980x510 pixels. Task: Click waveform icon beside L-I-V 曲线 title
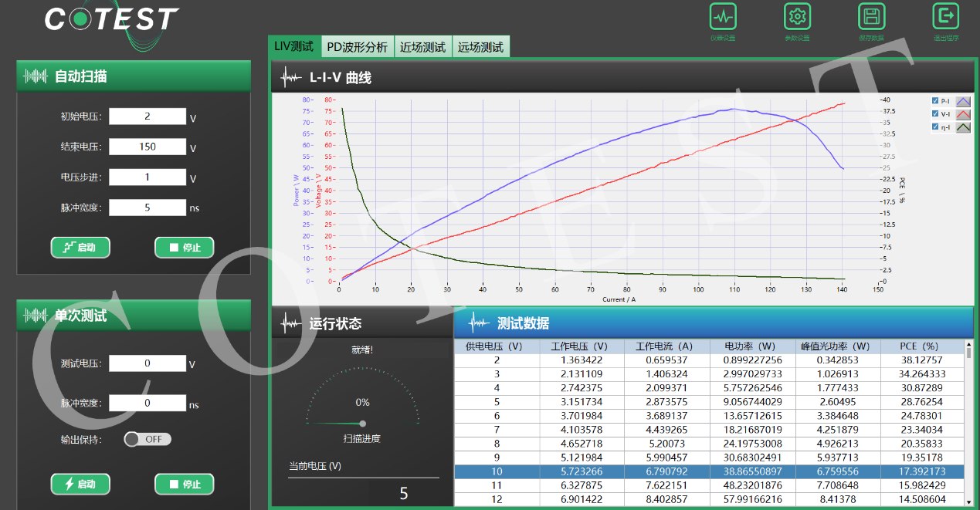(292, 77)
